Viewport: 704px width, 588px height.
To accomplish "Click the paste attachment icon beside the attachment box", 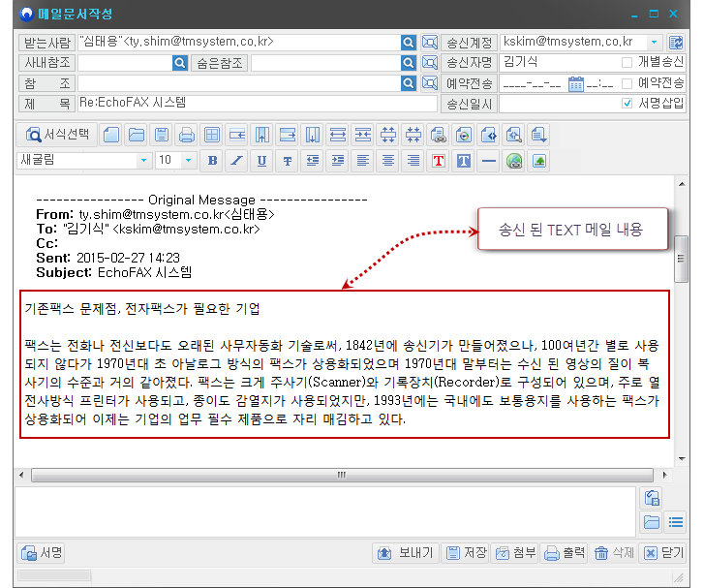I will [x=652, y=498].
